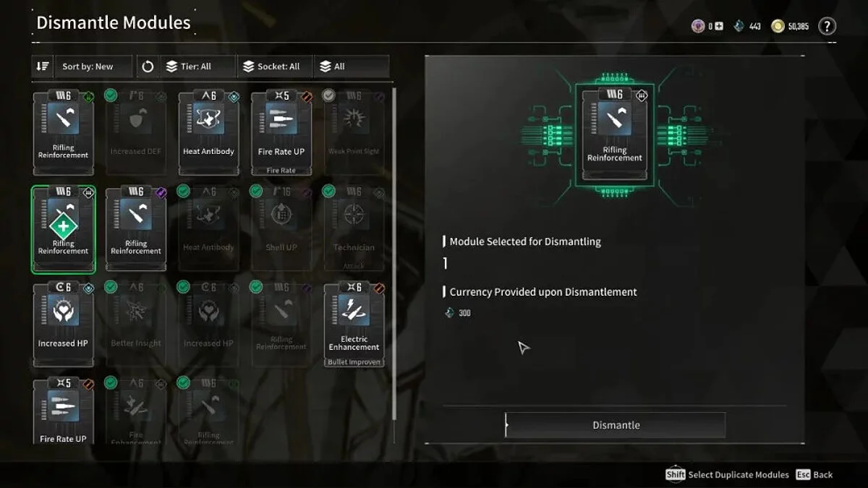Click the reset filters circular arrow icon
868x488 pixels.
click(x=148, y=67)
